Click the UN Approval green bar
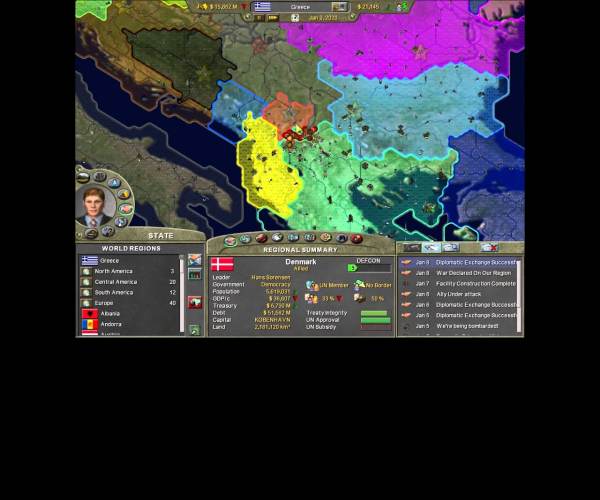This screenshot has width=600, height=500. click(x=375, y=320)
